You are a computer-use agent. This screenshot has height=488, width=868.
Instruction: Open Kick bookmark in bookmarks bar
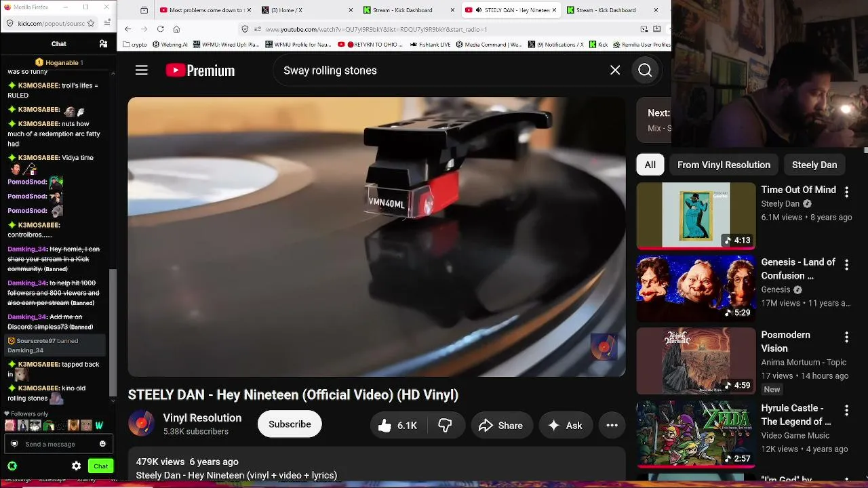coord(599,45)
